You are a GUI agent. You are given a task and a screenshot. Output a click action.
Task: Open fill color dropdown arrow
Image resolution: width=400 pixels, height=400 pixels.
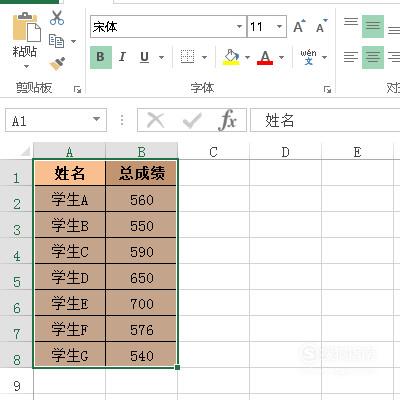tap(247, 57)
